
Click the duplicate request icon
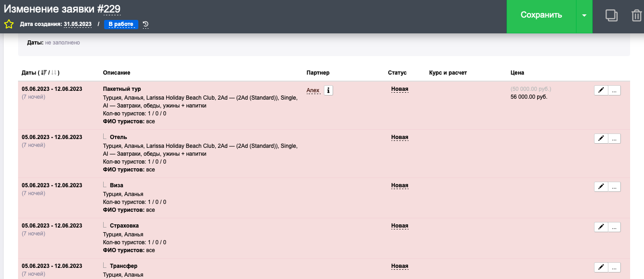point(612,16)
